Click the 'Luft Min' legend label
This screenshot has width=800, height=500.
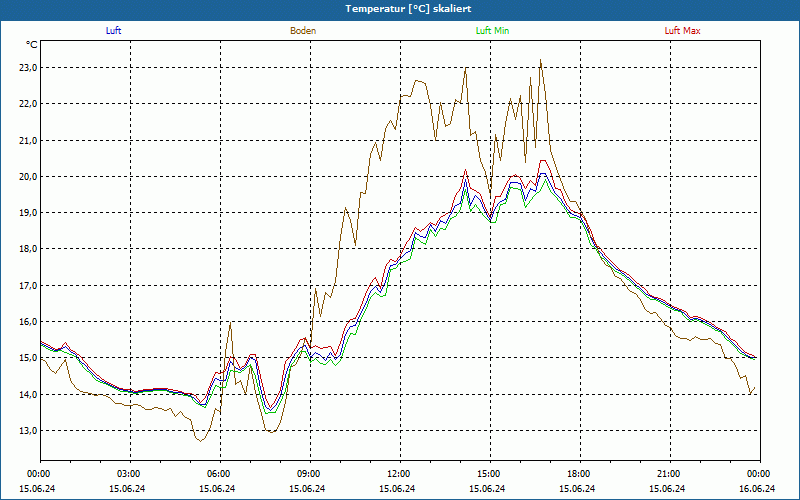coord(492,31)
